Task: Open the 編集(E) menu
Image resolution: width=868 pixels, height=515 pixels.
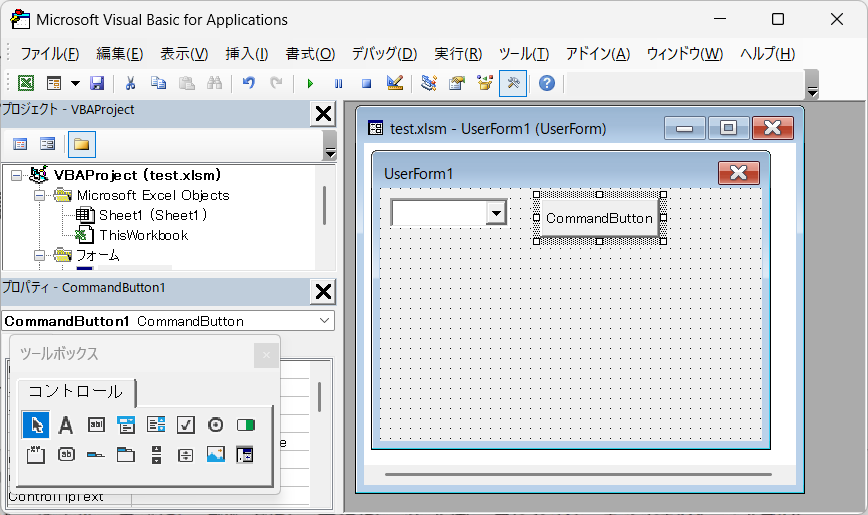Action: click(x=120, y=54)
